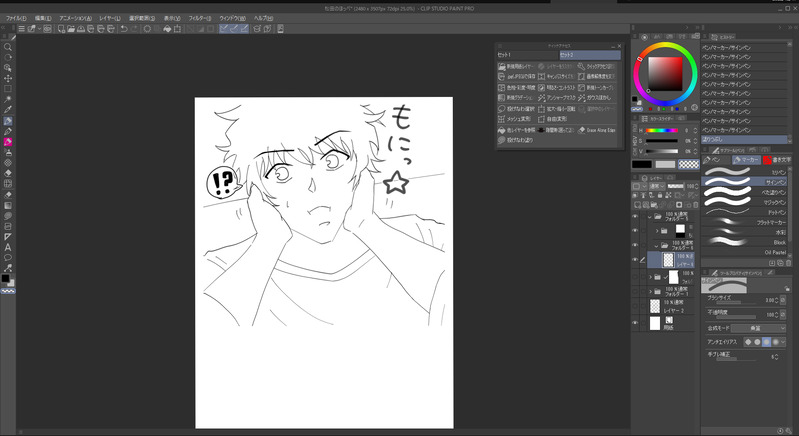Open the 合成モード dropdown in Tool Property

pos(759,328)
